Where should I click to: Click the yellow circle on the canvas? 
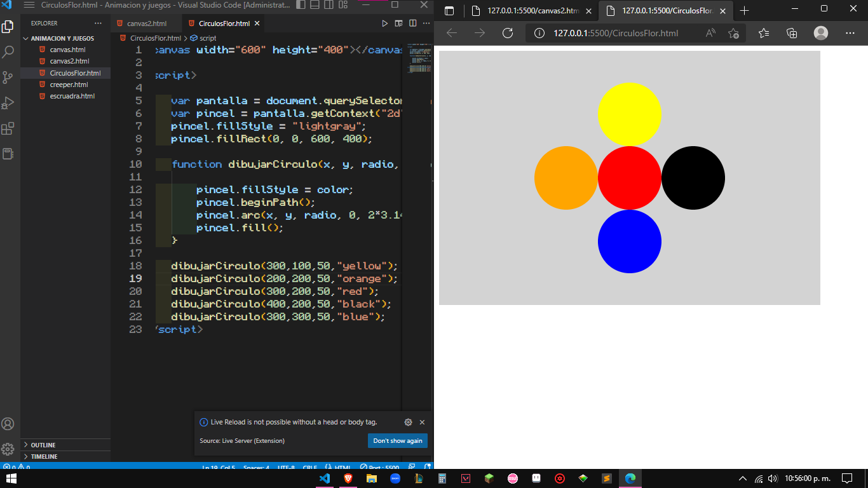[630, 114]
